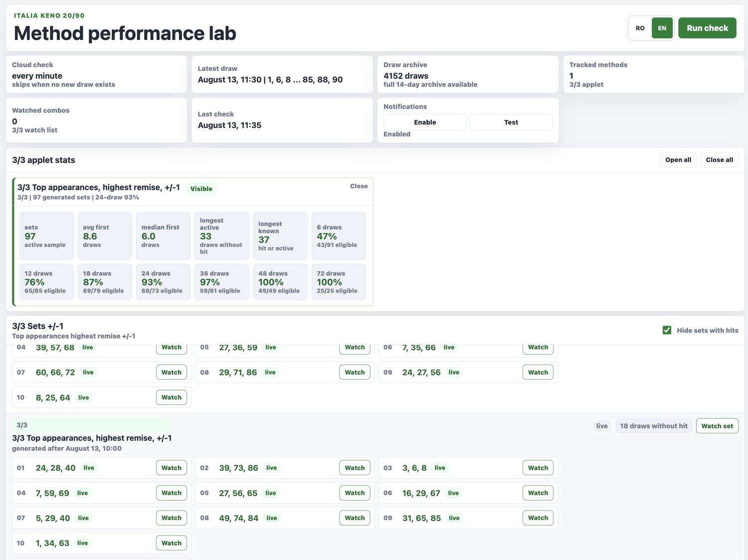748x560 pixels.
Task: Click the longest active 33 tile
Action: click(221, 236)
